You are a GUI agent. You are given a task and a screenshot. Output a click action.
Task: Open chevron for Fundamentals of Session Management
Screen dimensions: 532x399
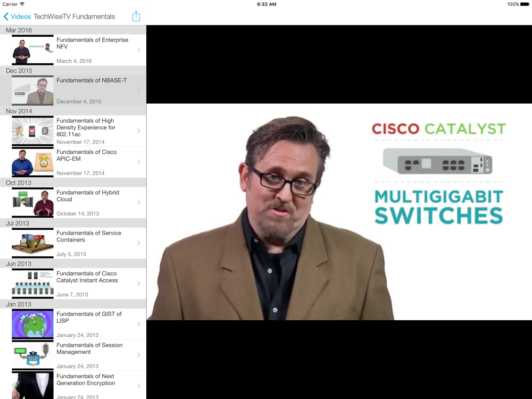pos(138,355)
